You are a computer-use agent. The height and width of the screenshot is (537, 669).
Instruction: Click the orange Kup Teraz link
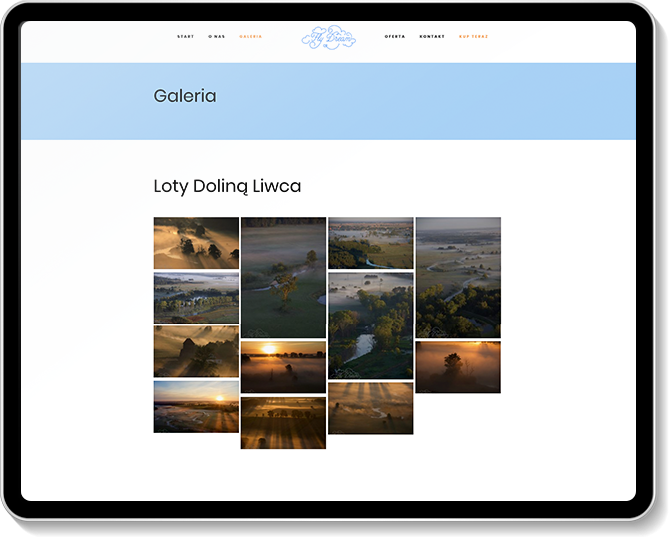click(x=473, y=37)
